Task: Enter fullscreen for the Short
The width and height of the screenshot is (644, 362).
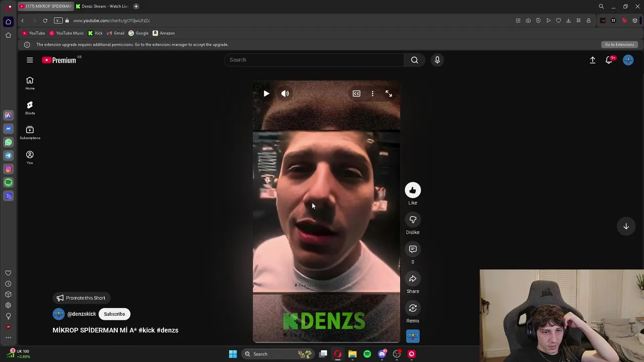Action: (388, 94)
